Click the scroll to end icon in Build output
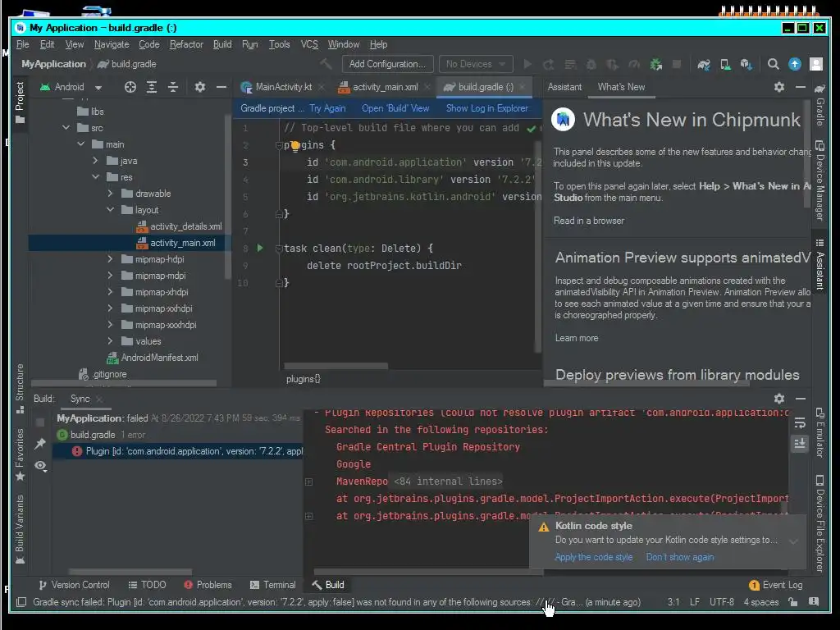 pos(800,444)
